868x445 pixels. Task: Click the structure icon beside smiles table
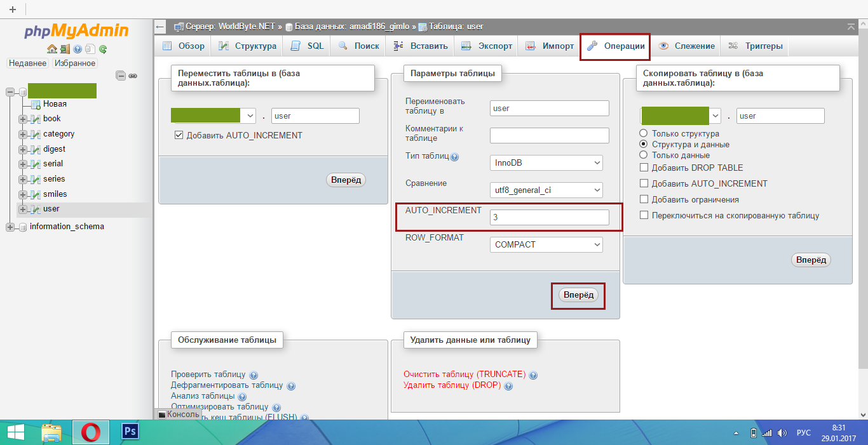coord(36,194)
